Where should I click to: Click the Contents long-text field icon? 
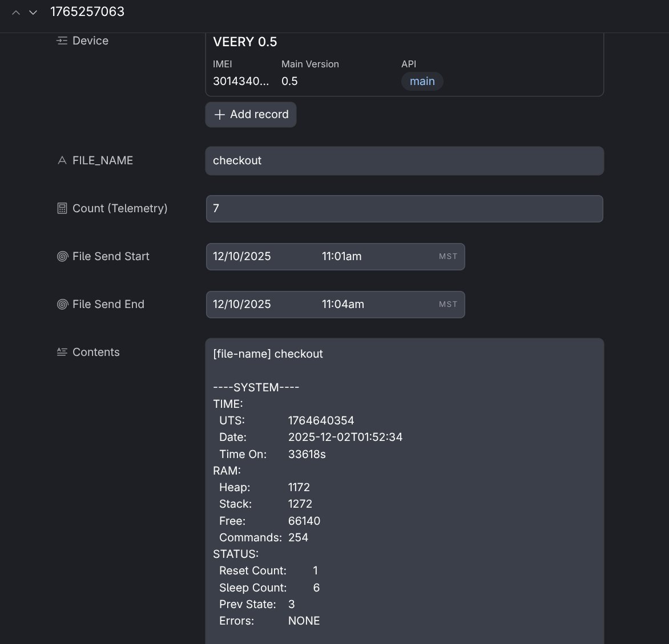(62, 352)
